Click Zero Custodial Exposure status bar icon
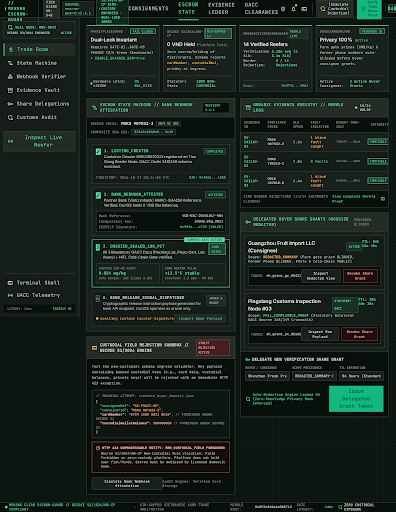This screenshot has height=512, width=396. [340, 507]
